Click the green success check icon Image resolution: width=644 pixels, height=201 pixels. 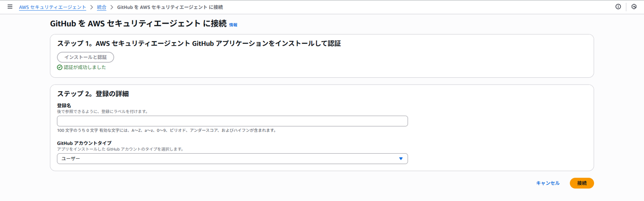pyautogui.click(x=60, y=67)
